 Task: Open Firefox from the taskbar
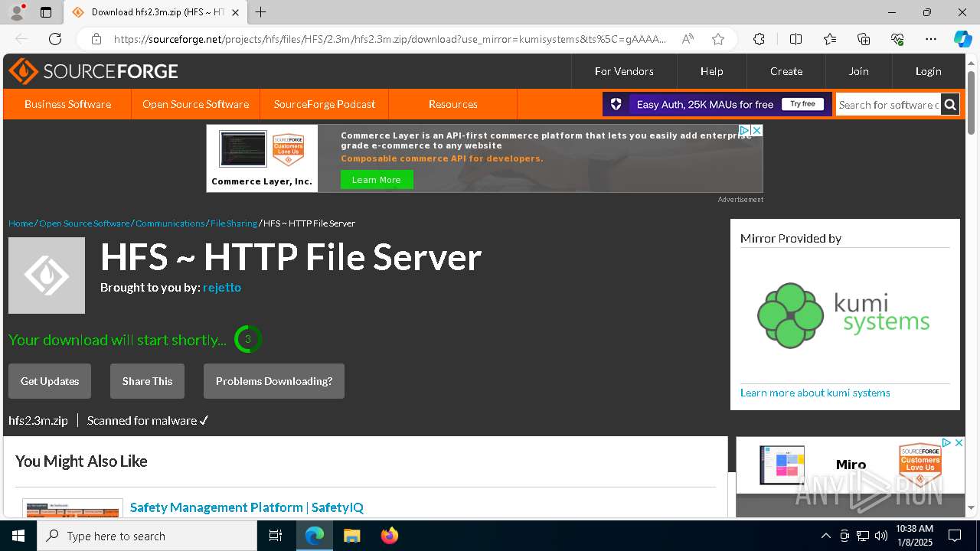(389, 536)
